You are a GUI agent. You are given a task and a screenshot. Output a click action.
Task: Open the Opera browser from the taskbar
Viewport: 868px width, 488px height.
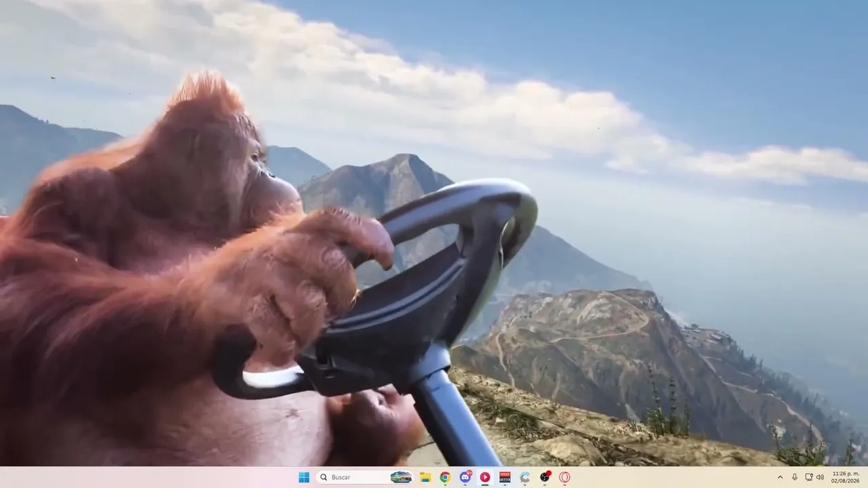564,477
